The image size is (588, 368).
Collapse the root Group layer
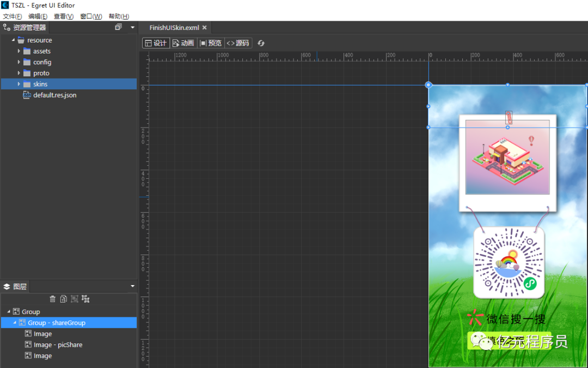coord(9,312)
